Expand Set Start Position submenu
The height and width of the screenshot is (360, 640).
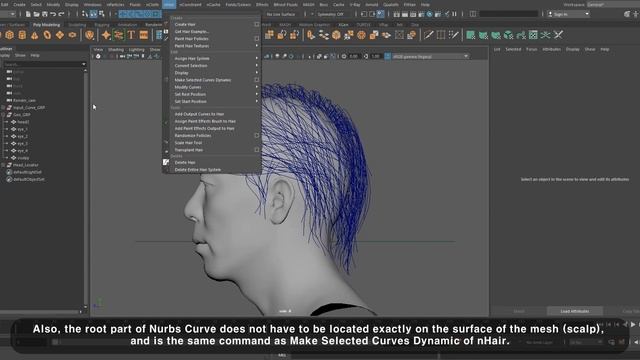[x=257, y=101]
